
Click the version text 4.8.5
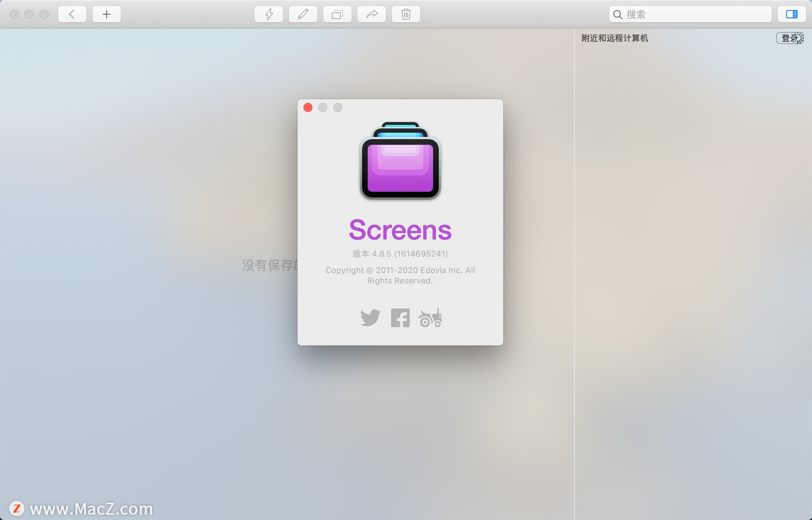pyautogui.click(x=400, y=254)
